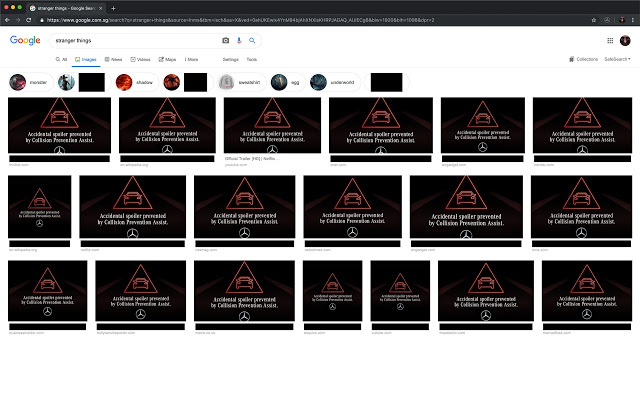
Task: Expand the More search categories menu
Action: [x=192, y=59]
